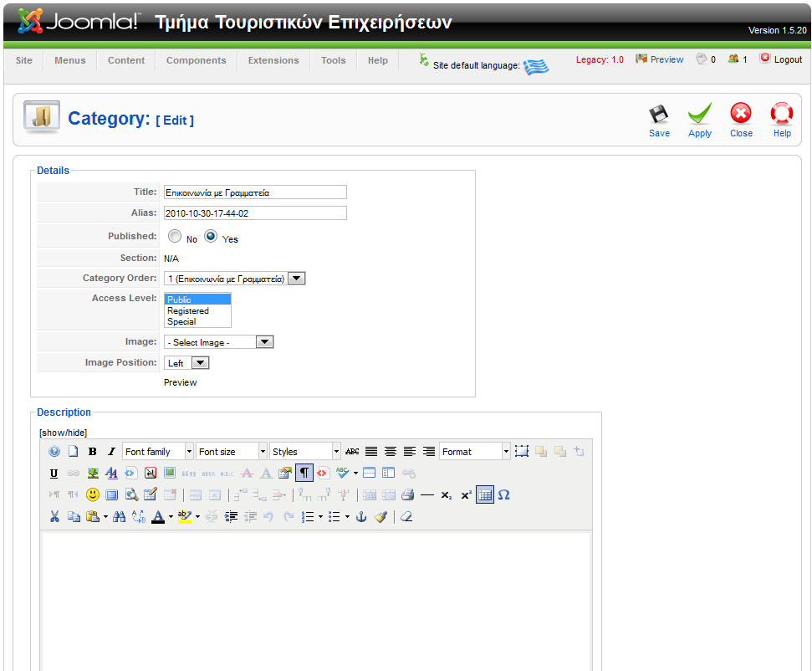Click the Alias input field
This screenshot has width=812, height=671.
tap(255, 213)
